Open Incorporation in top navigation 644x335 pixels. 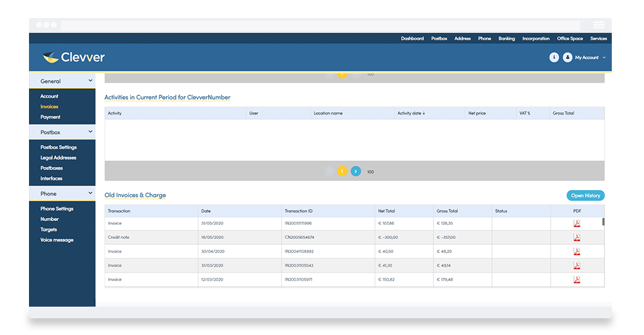tap(536, 39)
